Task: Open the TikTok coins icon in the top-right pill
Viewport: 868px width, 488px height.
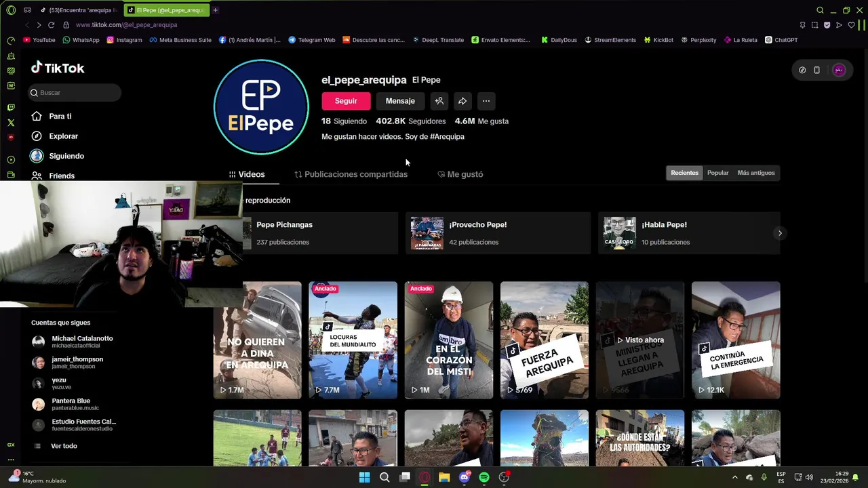Action: coord(802,70)
